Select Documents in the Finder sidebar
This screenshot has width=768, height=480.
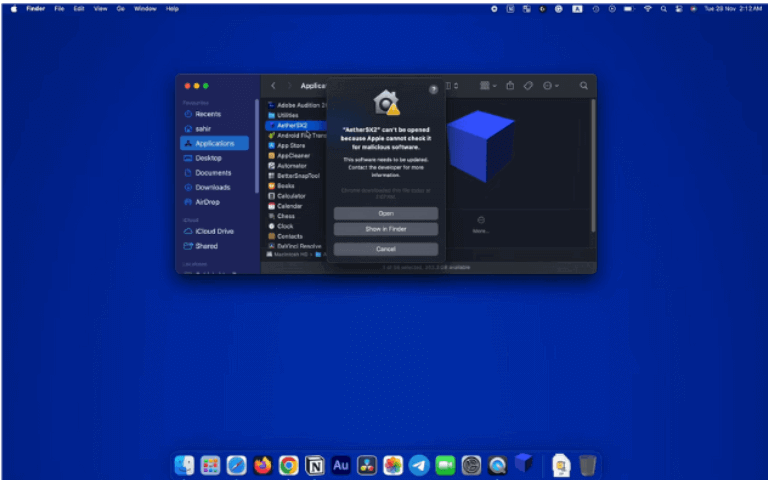[x=214, y=172]
